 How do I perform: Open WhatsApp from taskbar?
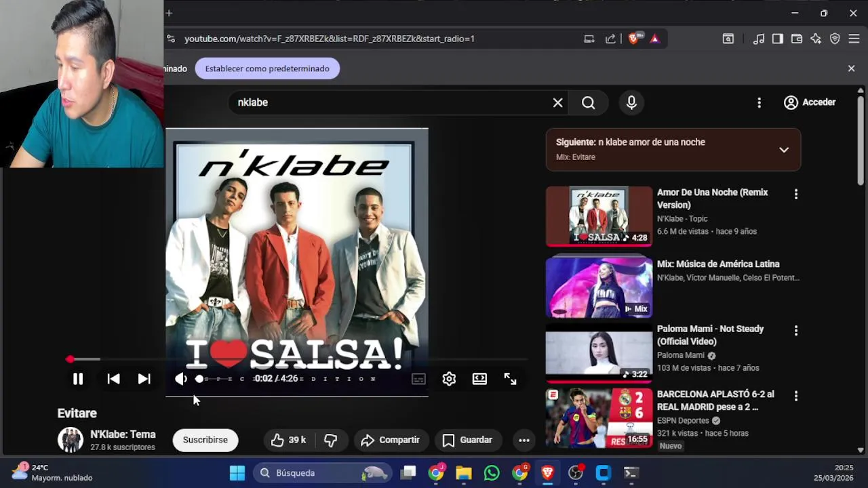tap(492, 473)
